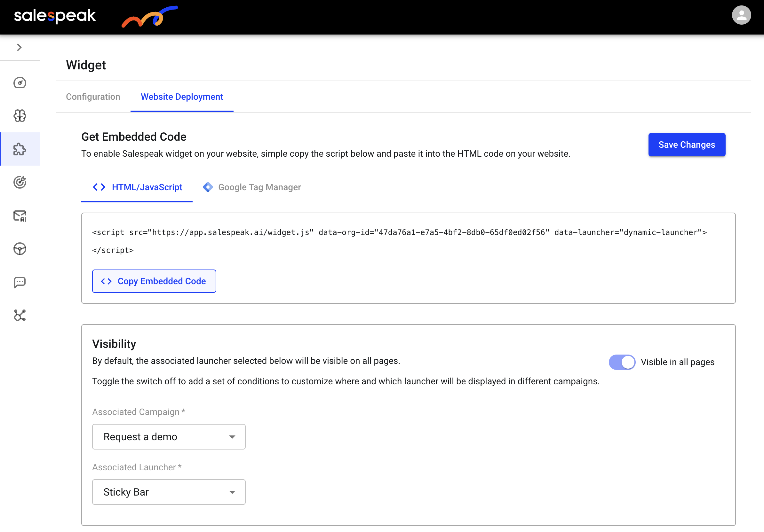764x532 pixels.
Task: Select the HTML/JavaScript tab
Action: pos(137,187)
